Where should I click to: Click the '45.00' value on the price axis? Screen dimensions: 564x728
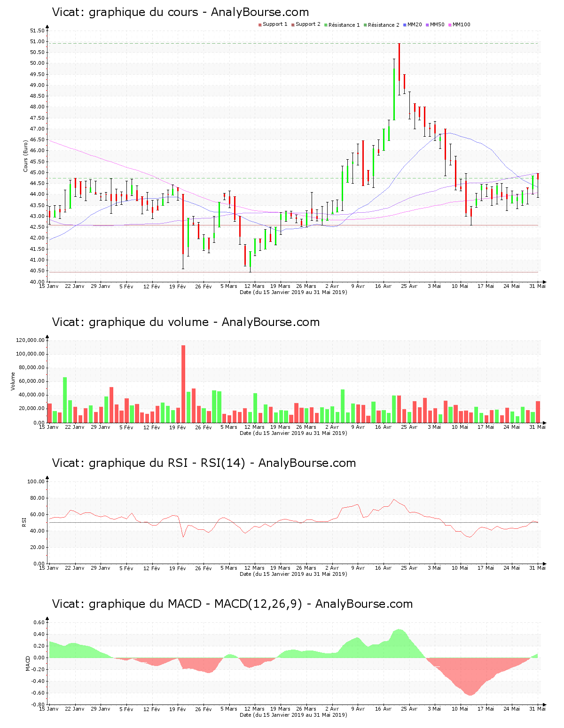(37, 172)
